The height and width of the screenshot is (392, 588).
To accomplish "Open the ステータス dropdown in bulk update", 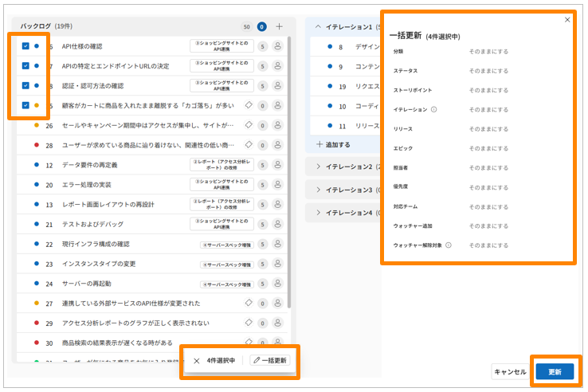I will pyautogui.click(x=488, y=71).
